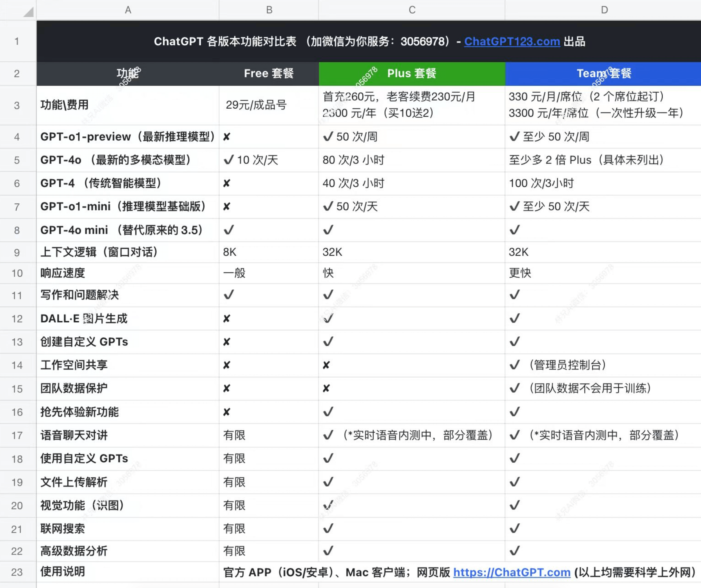Click the Free column ✗ for DALL·E 图片生成
Viewport: 701px width, 588px height.
[269, 319]
